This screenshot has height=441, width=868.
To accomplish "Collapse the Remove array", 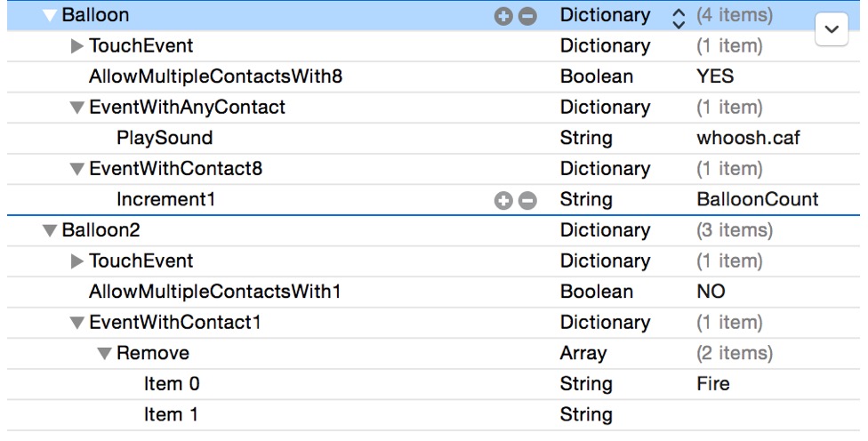I will click(x=104, y=354).
